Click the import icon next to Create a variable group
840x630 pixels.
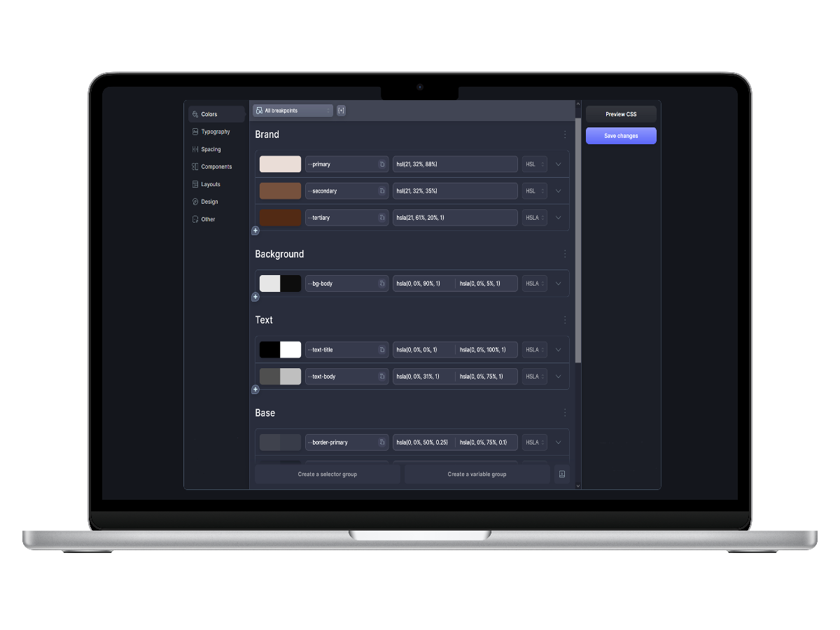pyautogui.click(x=561, y=474)
